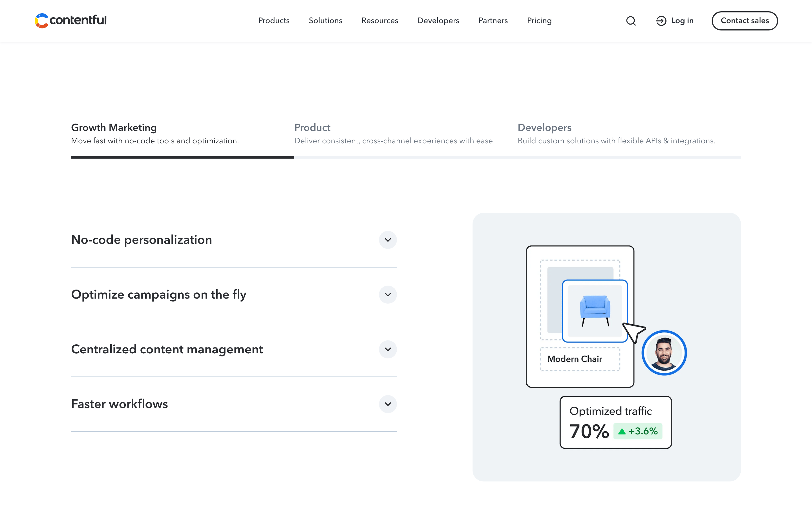Image resolution: width=812 pixels, height=508 pixels.
Task: Go to the Partners menu
Action: pos(493,21)
